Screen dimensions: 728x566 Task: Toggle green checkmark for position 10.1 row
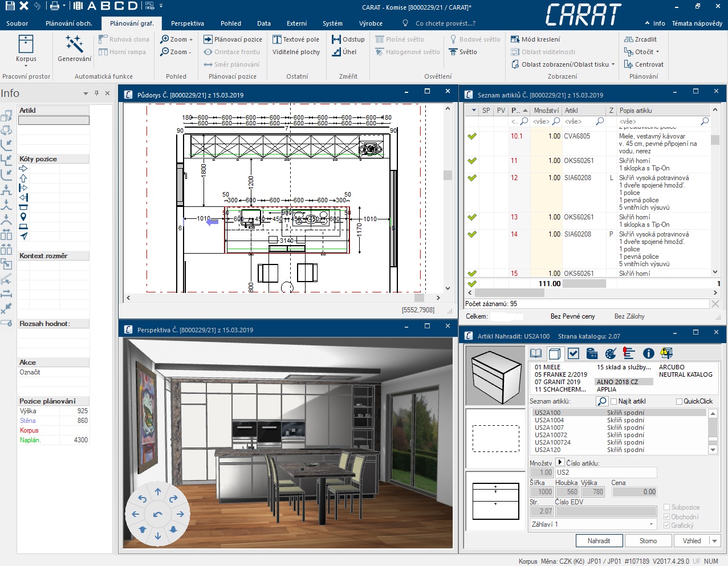(472, 136)
